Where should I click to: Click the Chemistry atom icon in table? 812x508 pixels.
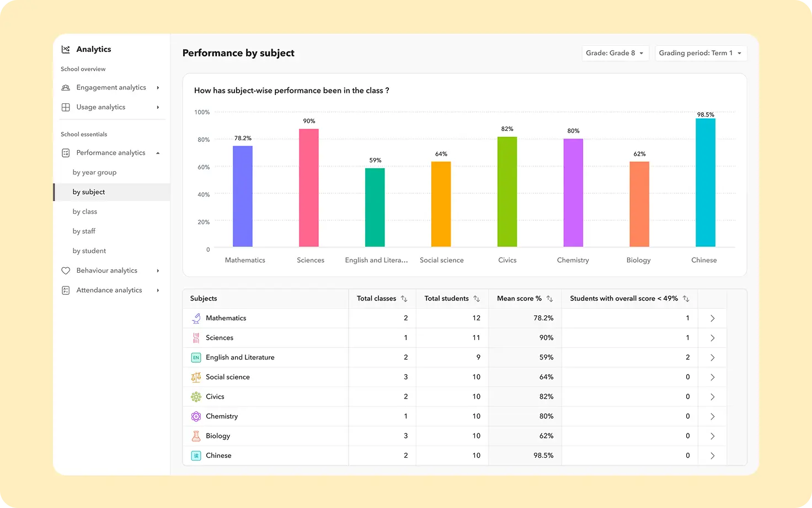coord(196,416)
